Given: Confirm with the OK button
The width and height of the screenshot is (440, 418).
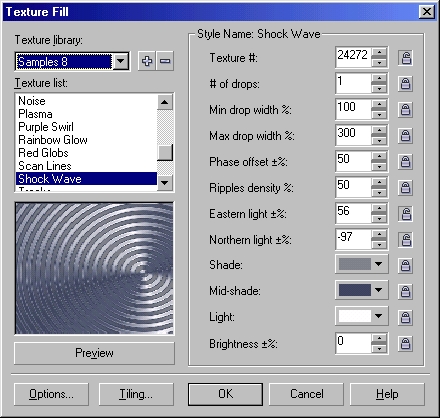Looking at the screenshot, I should coord(226,394).
